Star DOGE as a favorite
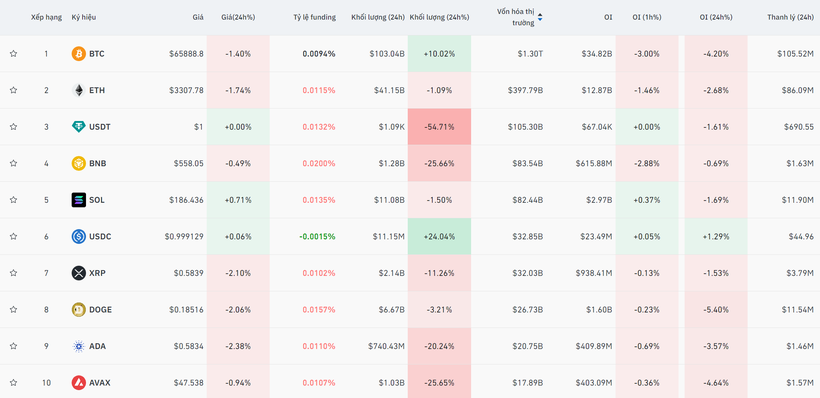This screenshot has width=820, height=398. [14, 310]
